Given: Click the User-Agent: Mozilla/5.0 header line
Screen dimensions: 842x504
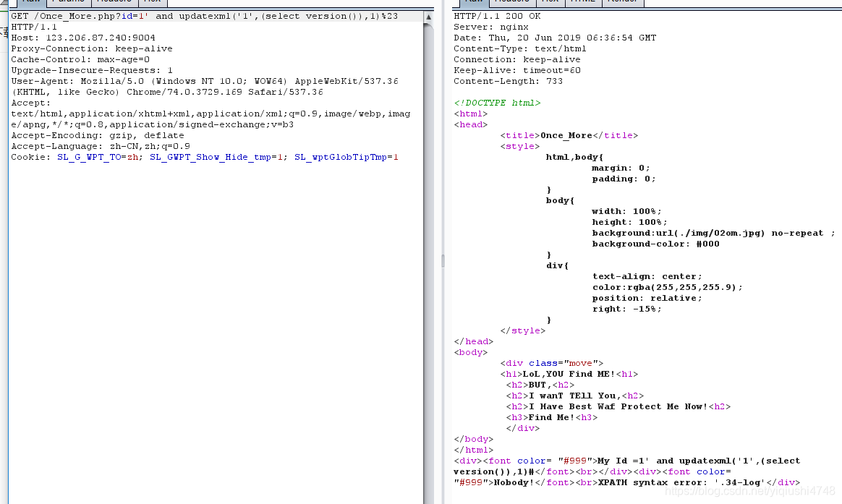Looking at the screenshot, I should (x=205, y=81).
